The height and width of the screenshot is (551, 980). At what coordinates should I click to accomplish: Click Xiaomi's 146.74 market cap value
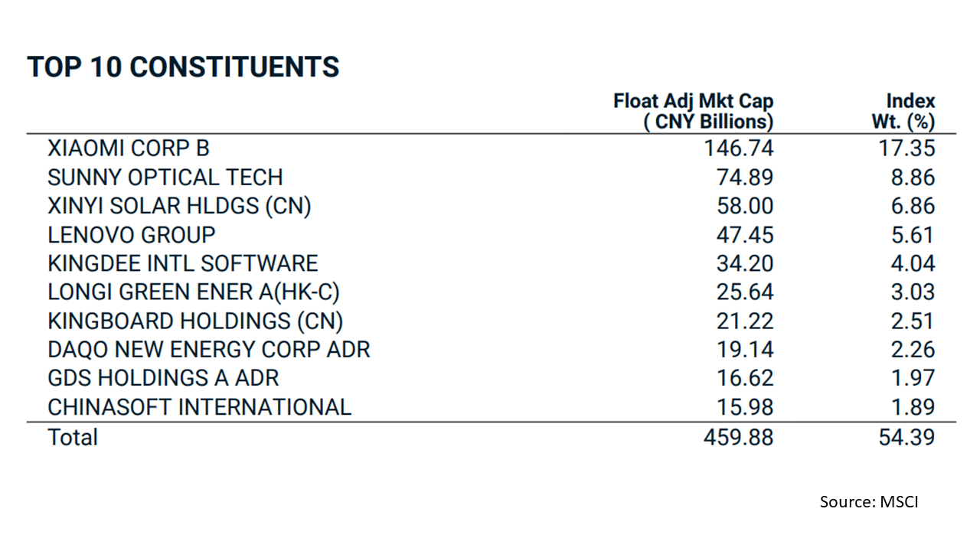(739, 148)
